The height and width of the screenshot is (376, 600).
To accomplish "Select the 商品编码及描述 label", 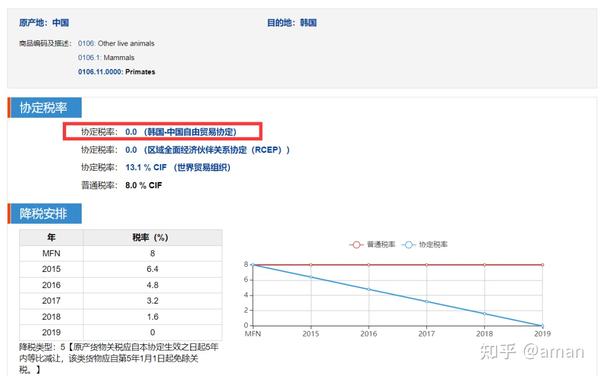I will 45,44.
